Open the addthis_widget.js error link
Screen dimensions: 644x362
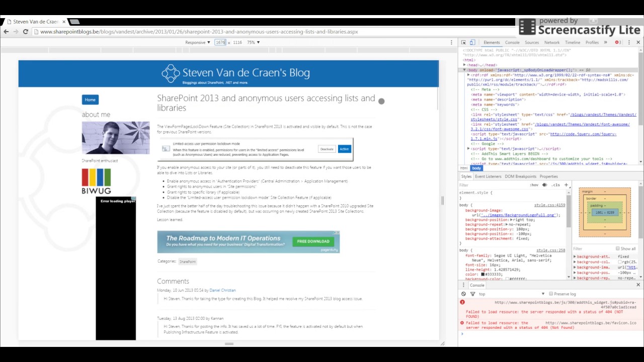566,305
